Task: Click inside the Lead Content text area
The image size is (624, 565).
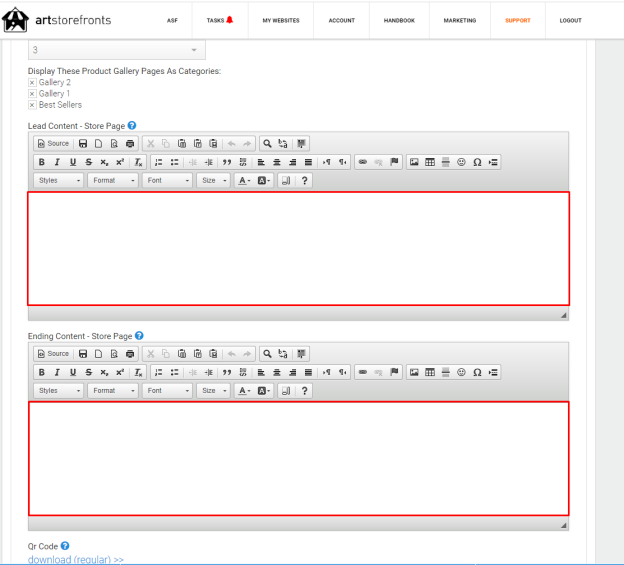Action: point(298,249)
